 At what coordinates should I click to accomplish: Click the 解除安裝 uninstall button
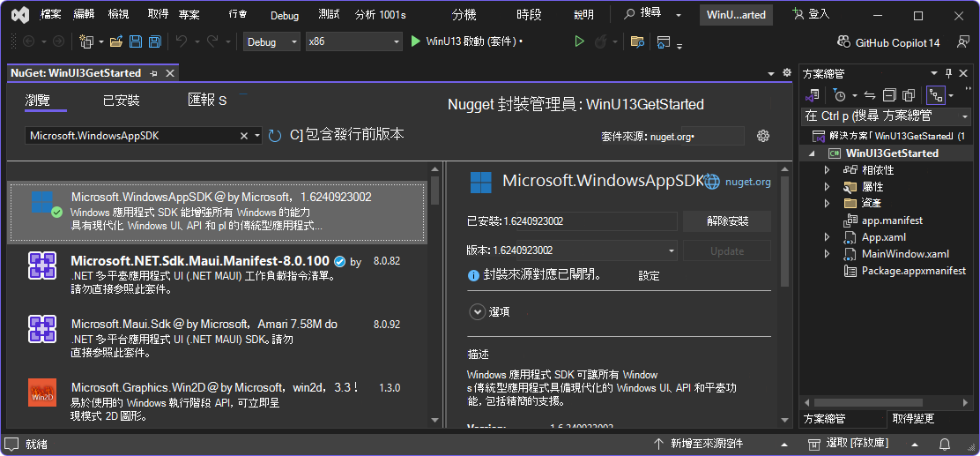click(x=727, y=221)
